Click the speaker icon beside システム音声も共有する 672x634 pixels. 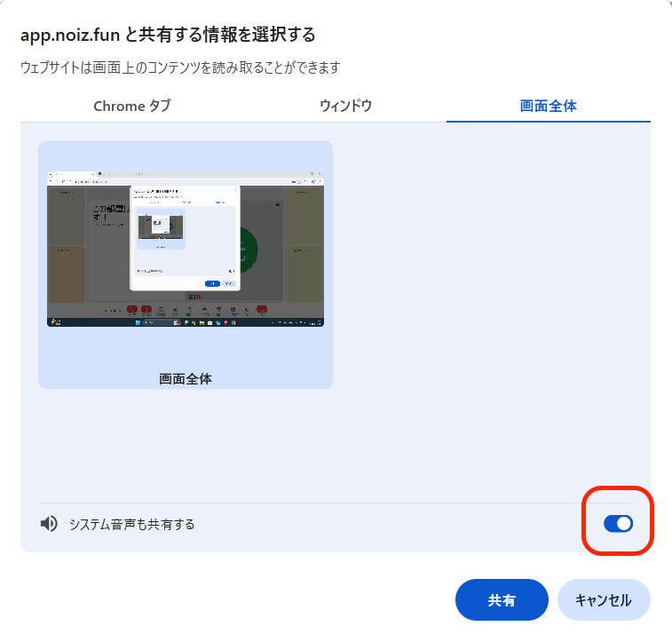[x=49, y=524]
